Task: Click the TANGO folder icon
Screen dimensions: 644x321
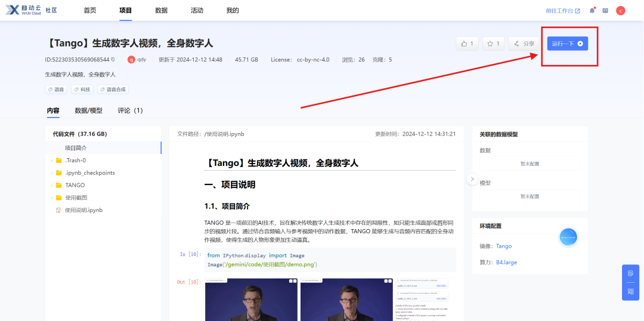Action: pyautogui.click(x=58, y=186)
